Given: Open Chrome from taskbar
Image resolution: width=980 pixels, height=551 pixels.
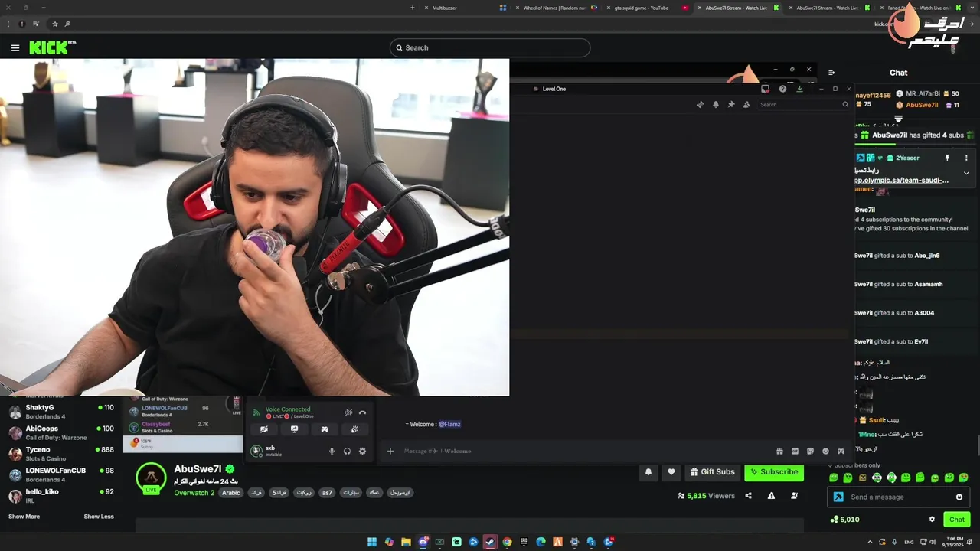Looking at the screenshot, I should coord(507,542).
